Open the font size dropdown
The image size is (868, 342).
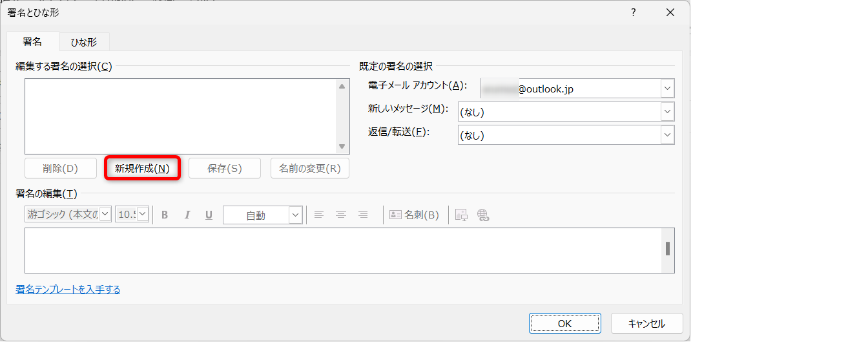[143, 215]
